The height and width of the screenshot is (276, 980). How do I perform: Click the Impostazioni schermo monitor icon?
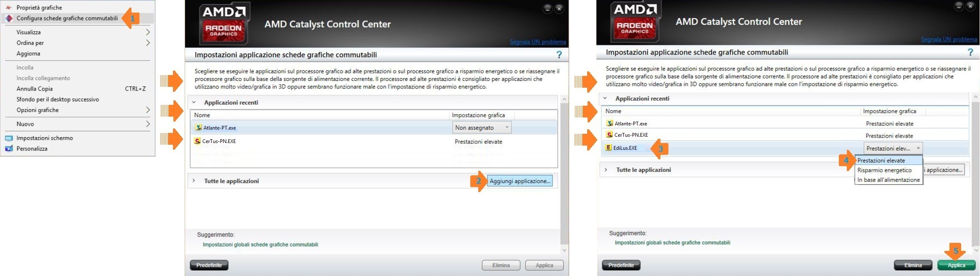9,138
